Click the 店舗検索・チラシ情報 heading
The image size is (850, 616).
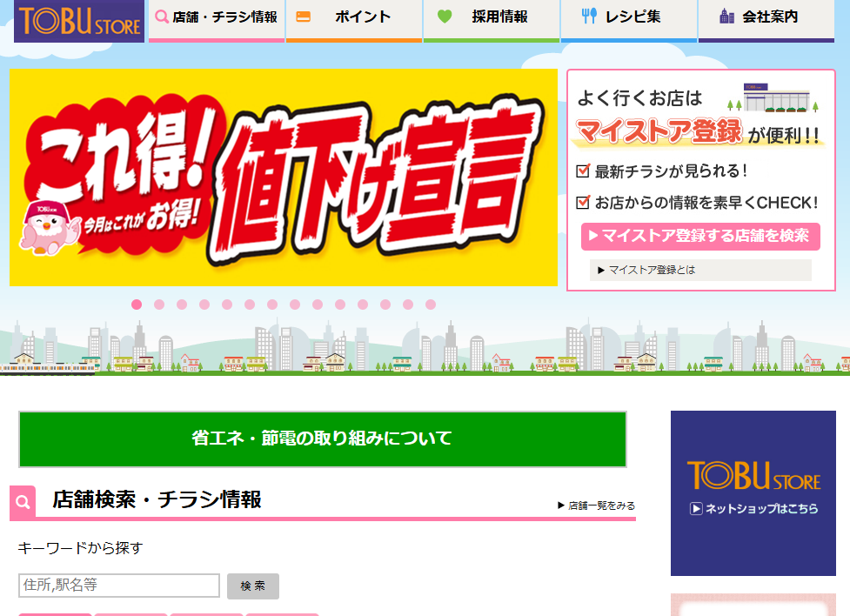(x=157, y=500)
